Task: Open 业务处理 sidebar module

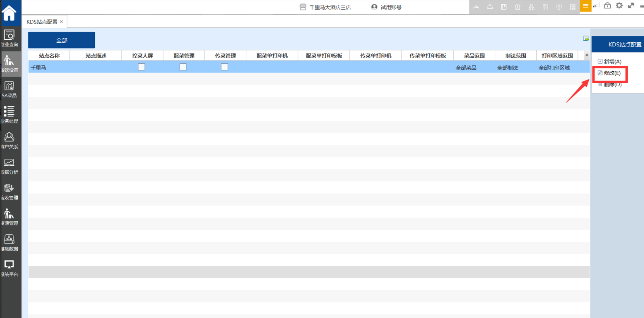Action: (x=9, y=115)
